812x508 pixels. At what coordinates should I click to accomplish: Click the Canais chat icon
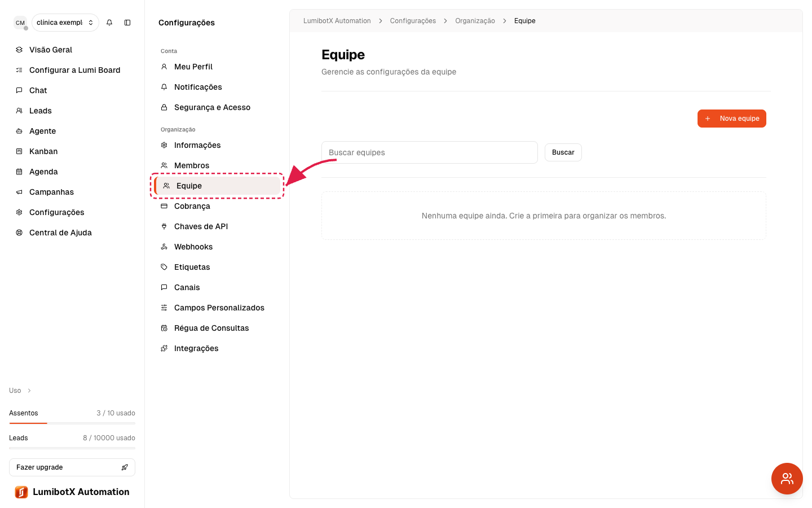(x=164, y=287)
